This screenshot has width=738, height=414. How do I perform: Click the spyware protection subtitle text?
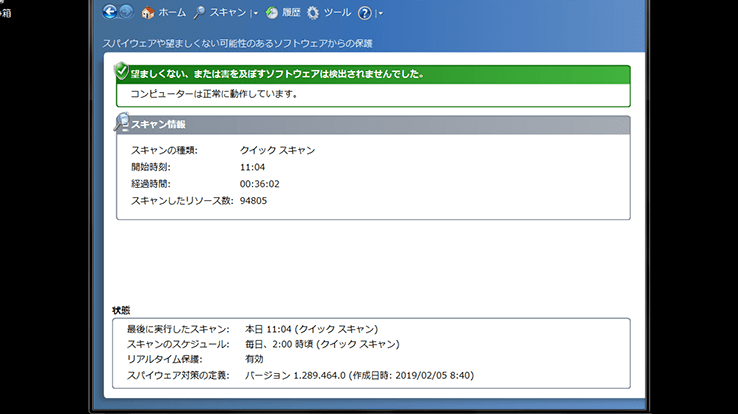(238, 44)
